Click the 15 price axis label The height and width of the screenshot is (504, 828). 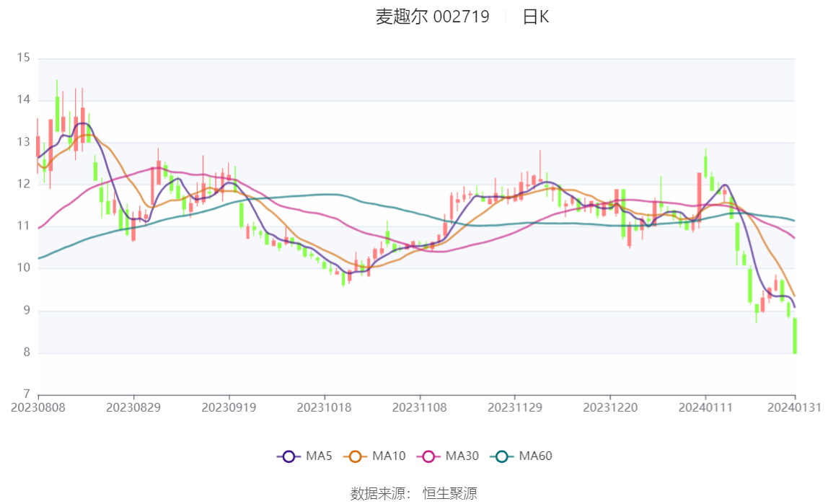(x=23, y=58)
